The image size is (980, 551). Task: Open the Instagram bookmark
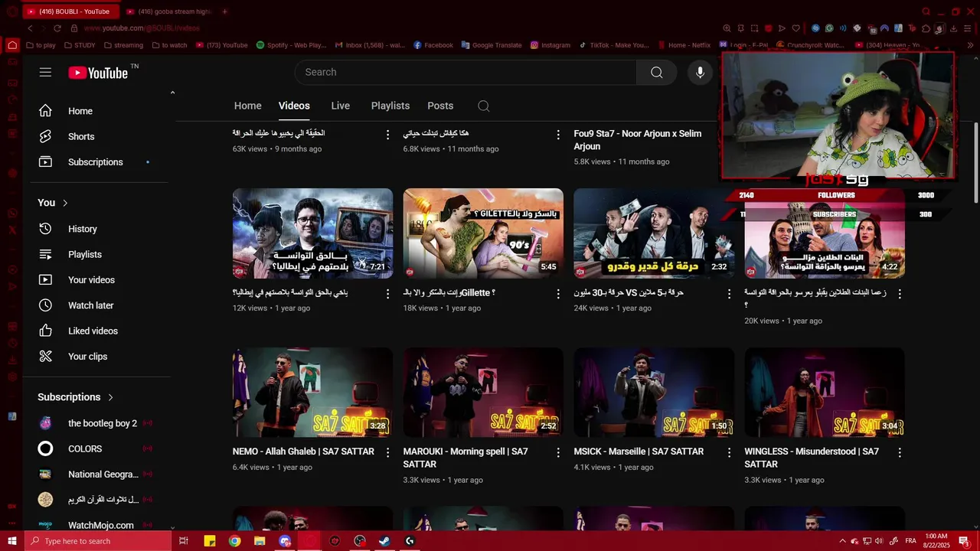pos(550,45)
